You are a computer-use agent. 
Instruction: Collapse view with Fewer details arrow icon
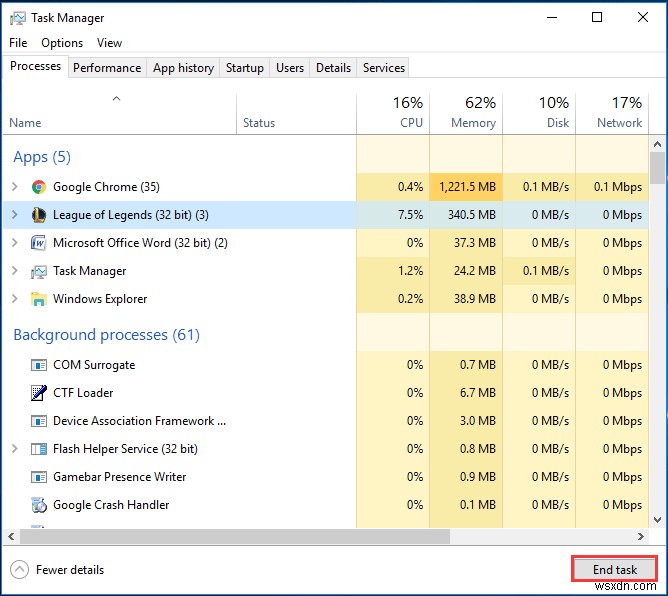tap(19, 570)
